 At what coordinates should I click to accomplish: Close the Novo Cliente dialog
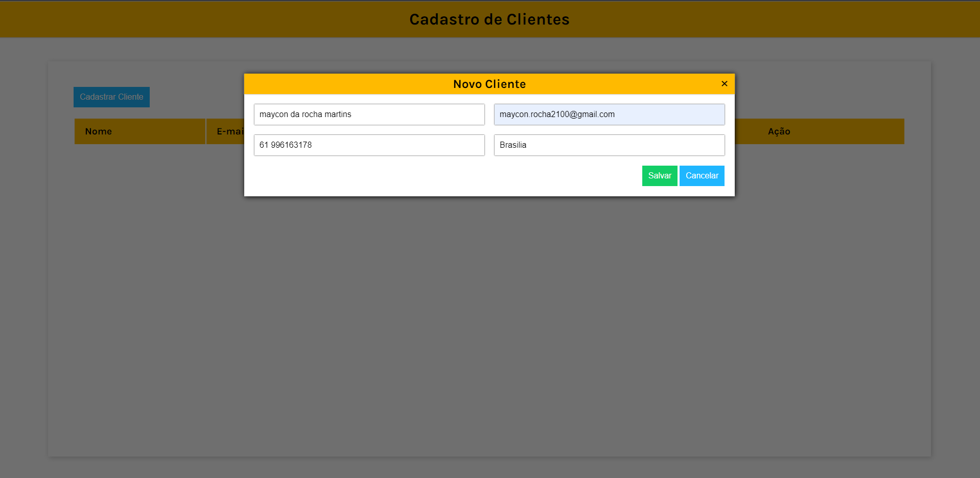coord(724,83)
